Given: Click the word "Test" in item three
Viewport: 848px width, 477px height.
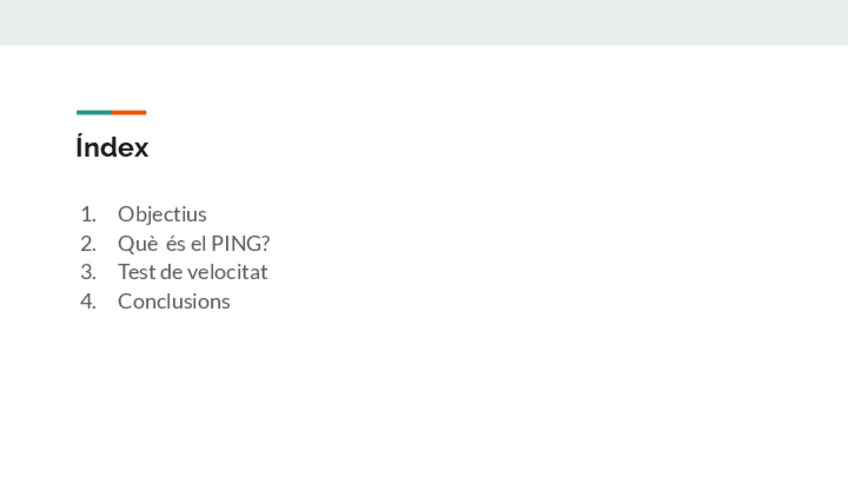Looking at the screenshot, I should coord(135,272).
